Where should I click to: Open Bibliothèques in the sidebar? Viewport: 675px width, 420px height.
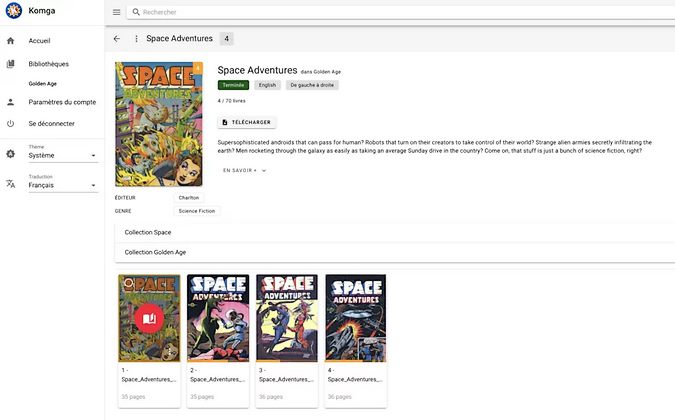coord(49,64)
